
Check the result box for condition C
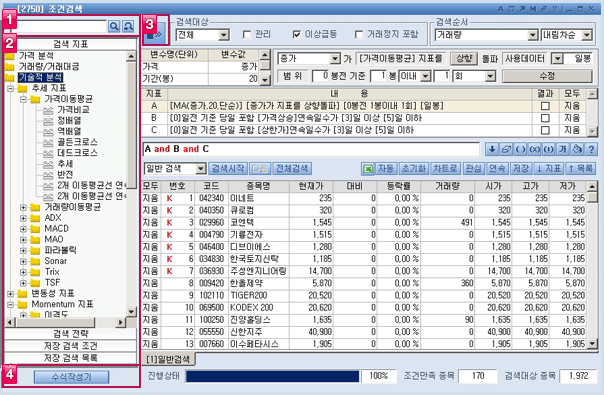[x=545, y=130]
